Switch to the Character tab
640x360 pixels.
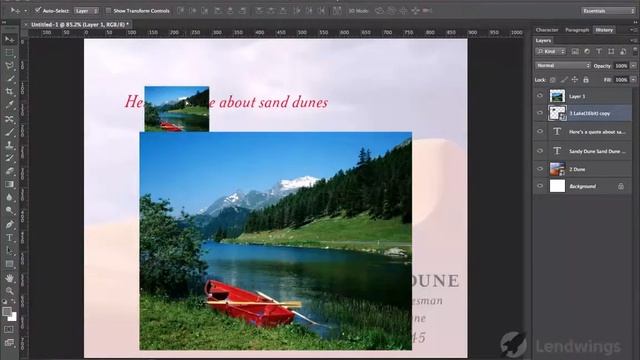(x=547, y=30)
